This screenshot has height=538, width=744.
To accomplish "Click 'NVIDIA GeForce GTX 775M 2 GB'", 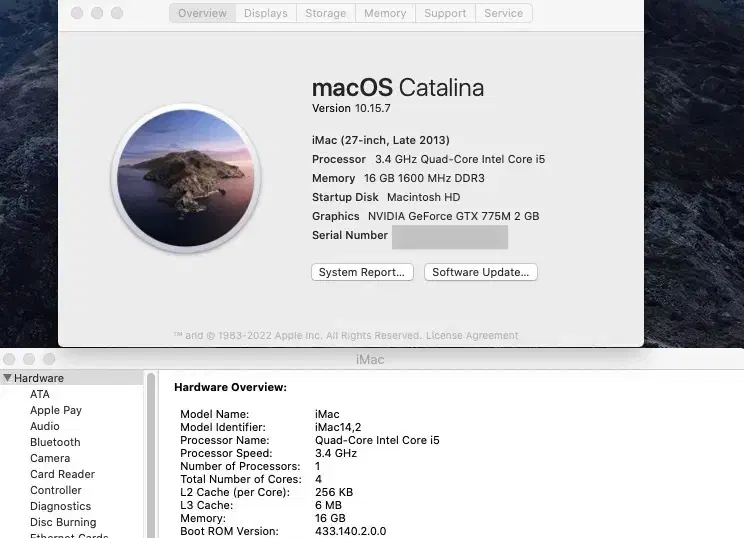I will pos(454,216).
